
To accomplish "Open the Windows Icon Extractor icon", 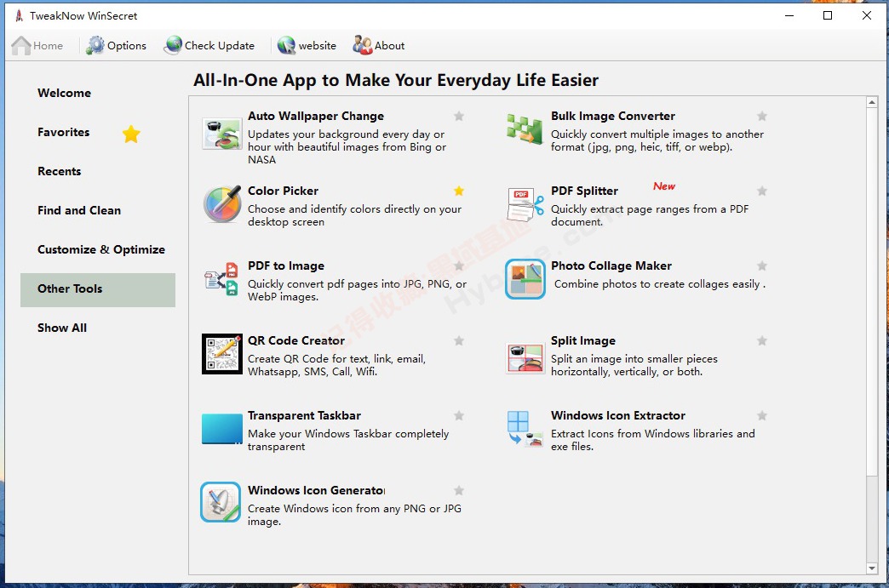I will 525,429.
